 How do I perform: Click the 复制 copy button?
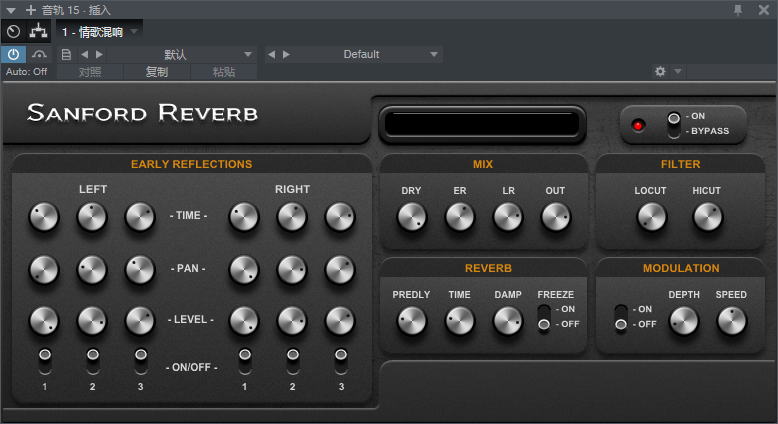[x=157, y=72]
